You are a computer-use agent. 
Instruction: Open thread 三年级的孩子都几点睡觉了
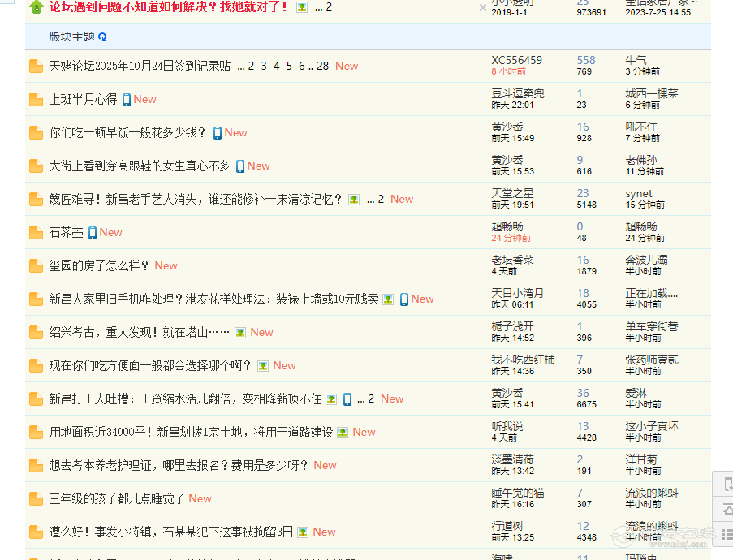(x=117, y=499)
